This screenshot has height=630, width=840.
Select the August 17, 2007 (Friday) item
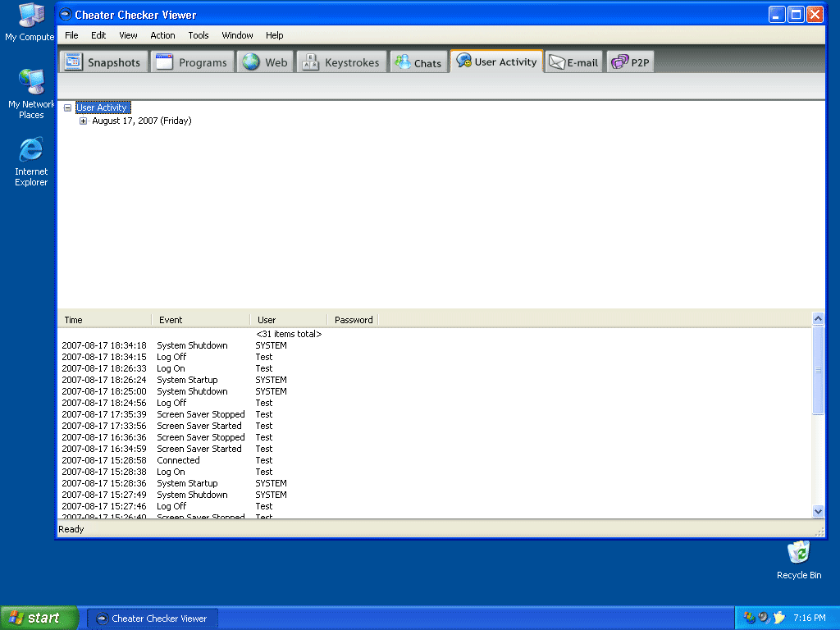tap(141, 121)
